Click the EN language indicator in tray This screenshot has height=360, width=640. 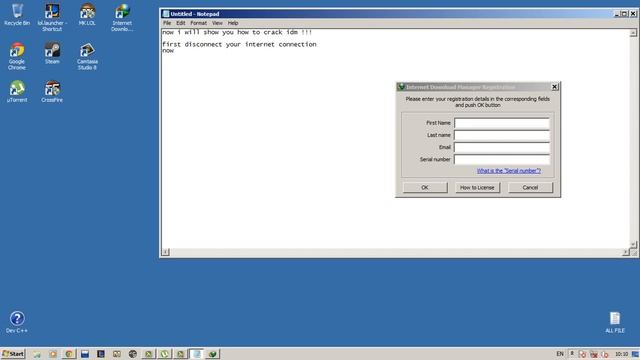[560, 354]
